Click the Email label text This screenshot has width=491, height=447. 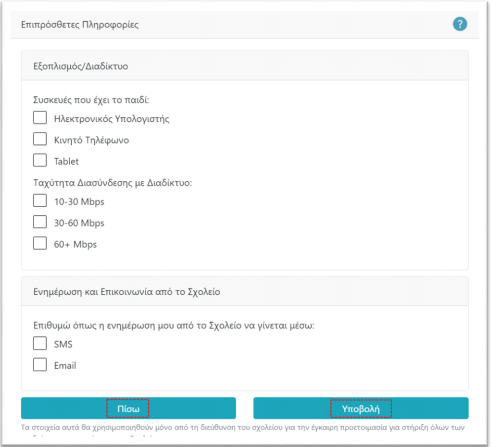65,366
